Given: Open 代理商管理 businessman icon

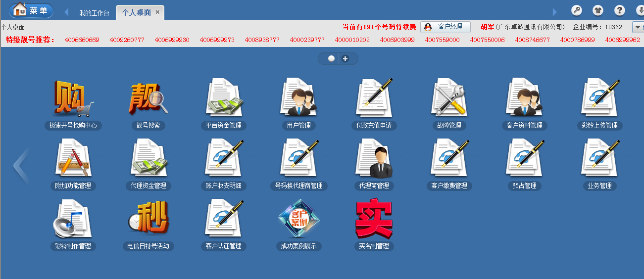Looking at the screenshot, I should [374, 159].
